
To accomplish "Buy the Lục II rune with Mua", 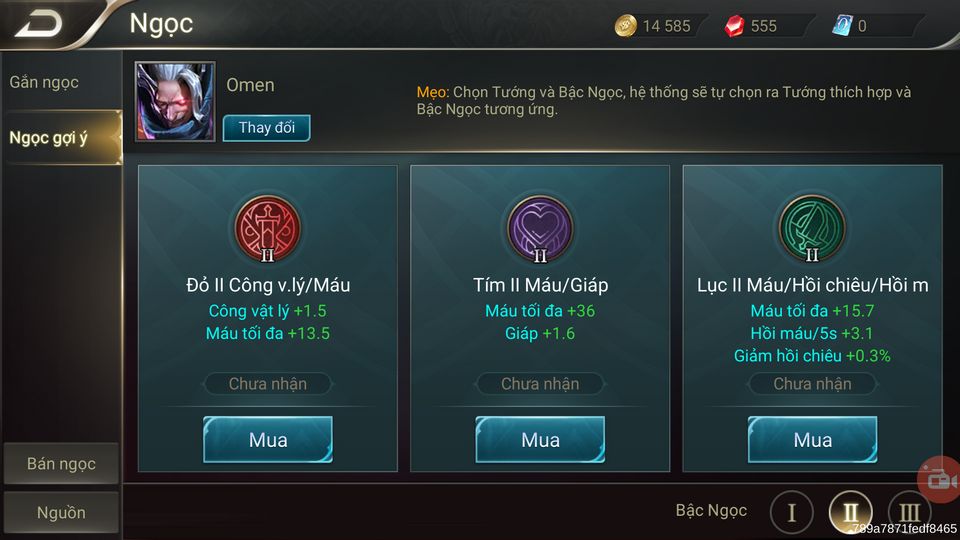I will click(x=812, y=440).
